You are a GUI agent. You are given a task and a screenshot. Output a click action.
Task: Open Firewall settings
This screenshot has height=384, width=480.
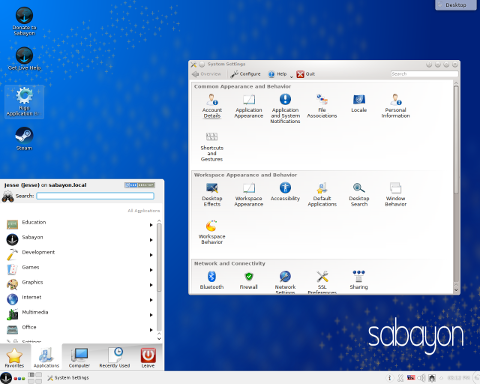[x=249, y=280]
